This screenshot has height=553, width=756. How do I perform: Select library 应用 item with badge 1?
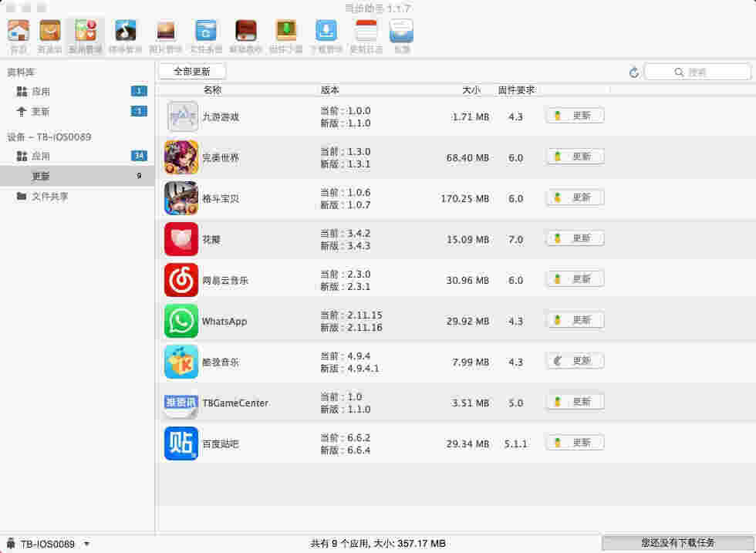(77, 92)
